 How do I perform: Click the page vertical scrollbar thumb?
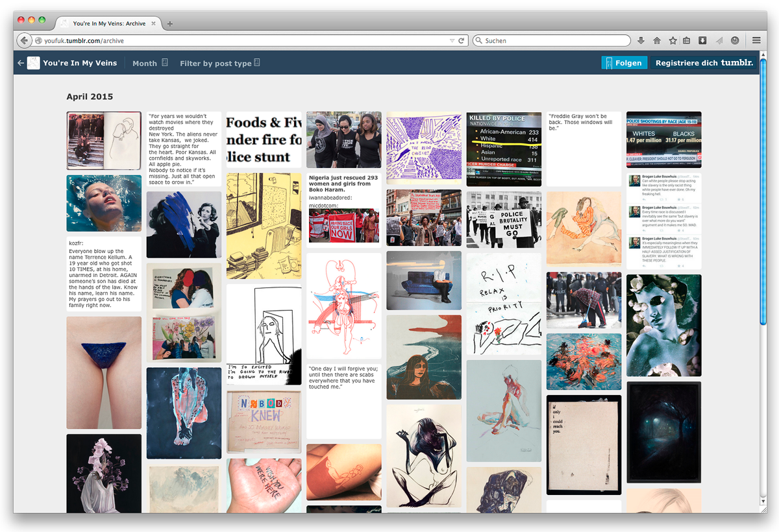tap(763, 195)
